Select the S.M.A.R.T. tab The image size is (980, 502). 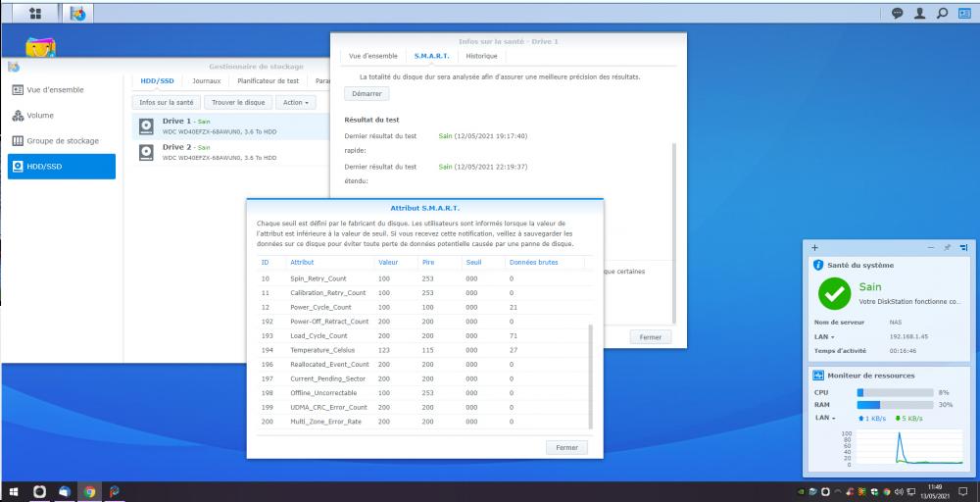(431, 56)
